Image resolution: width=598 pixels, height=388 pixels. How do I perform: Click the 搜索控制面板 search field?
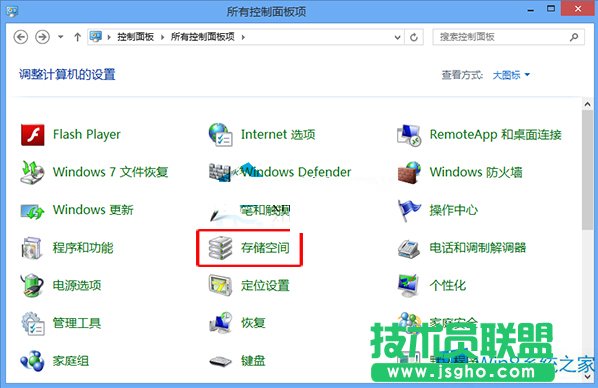tap(508, 37)
